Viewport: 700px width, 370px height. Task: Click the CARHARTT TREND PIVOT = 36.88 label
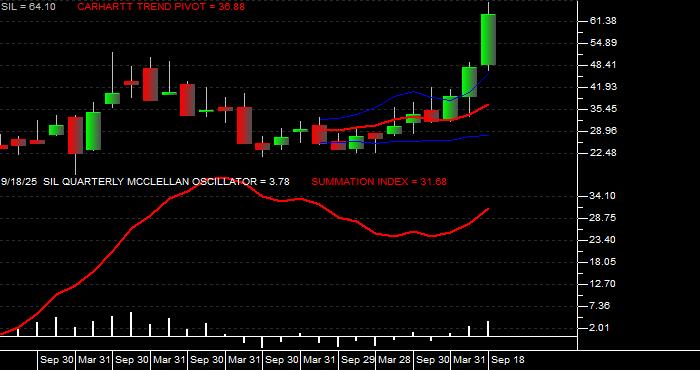click(x=161, y=7)
